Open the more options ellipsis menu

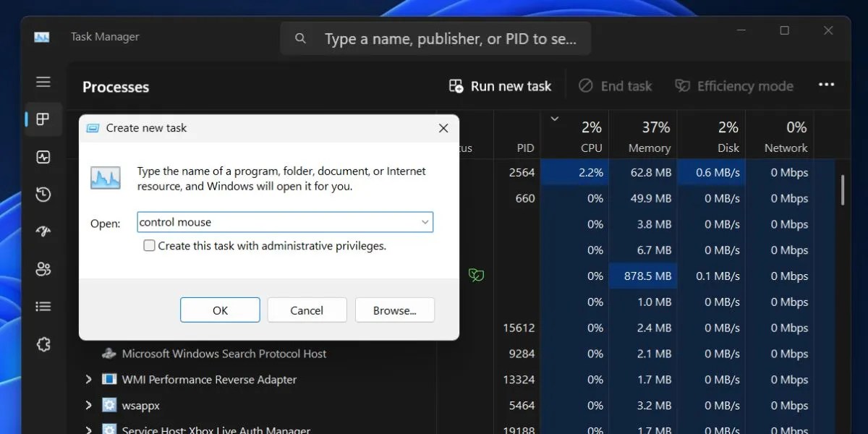pyautogui.click(x=826, y=85)
